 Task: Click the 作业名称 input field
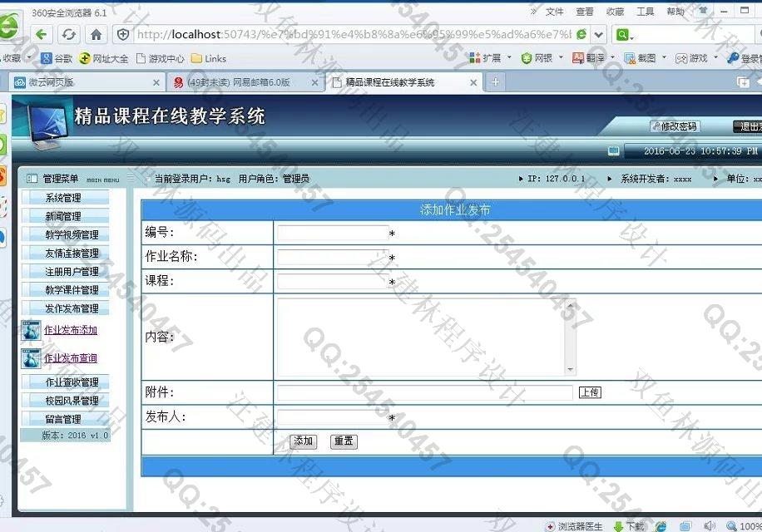[x=333, y=257]
